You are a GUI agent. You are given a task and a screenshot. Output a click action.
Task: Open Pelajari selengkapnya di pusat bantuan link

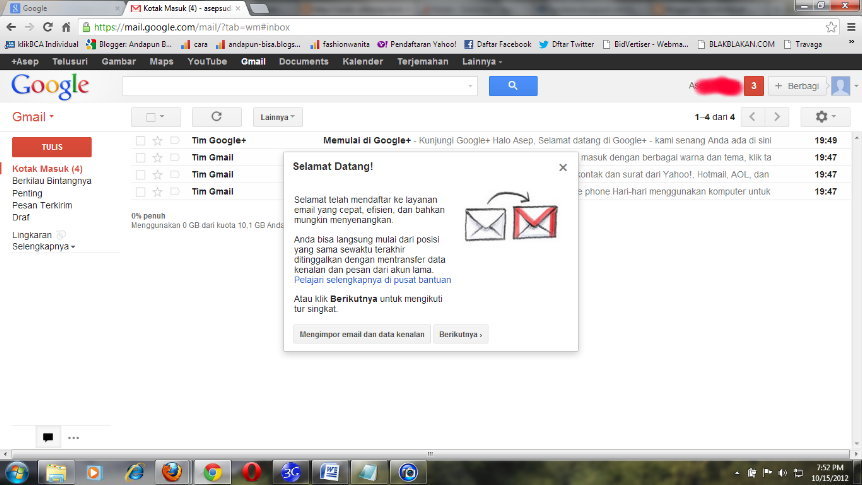(372, 280)
